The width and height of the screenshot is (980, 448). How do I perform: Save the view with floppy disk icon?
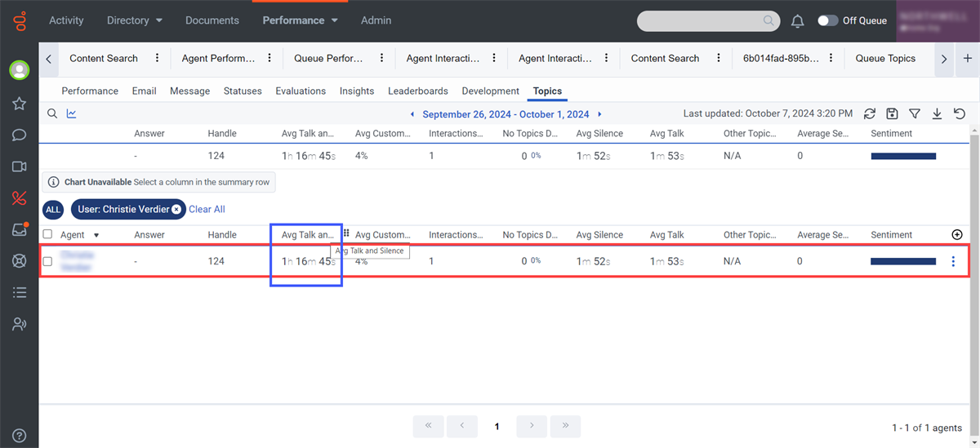(x=892, y=114)
